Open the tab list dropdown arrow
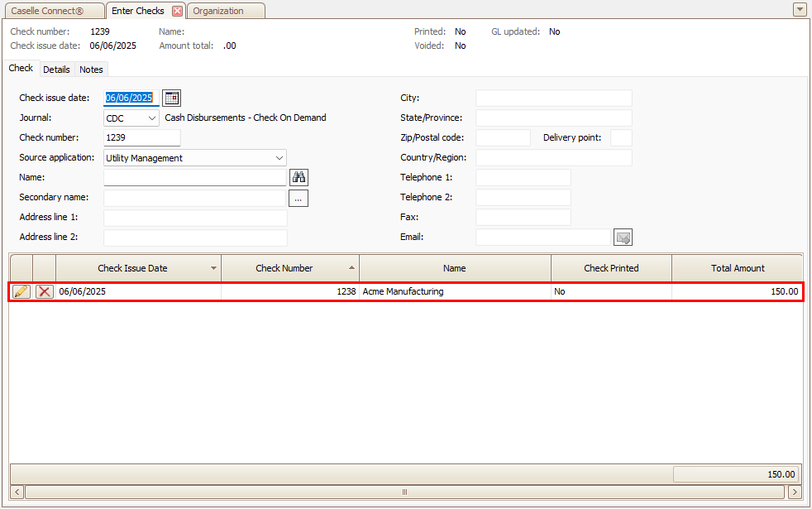 (x=799, y=10)
